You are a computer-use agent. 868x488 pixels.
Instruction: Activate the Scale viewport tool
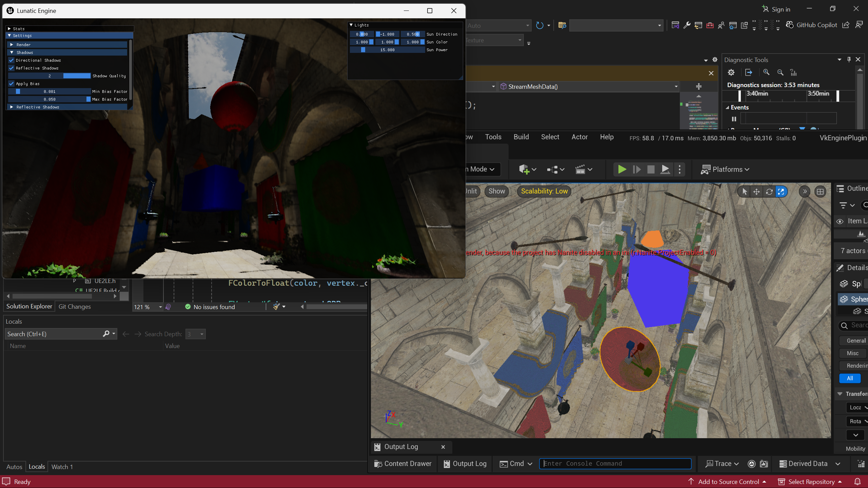[781, 191]
